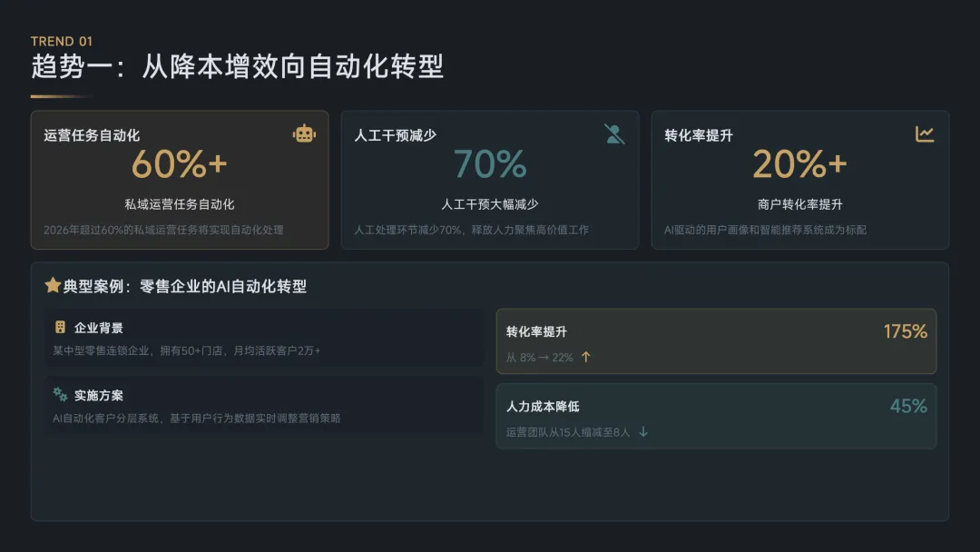
Task: Click the line chart icon
Action: (925, 134)
